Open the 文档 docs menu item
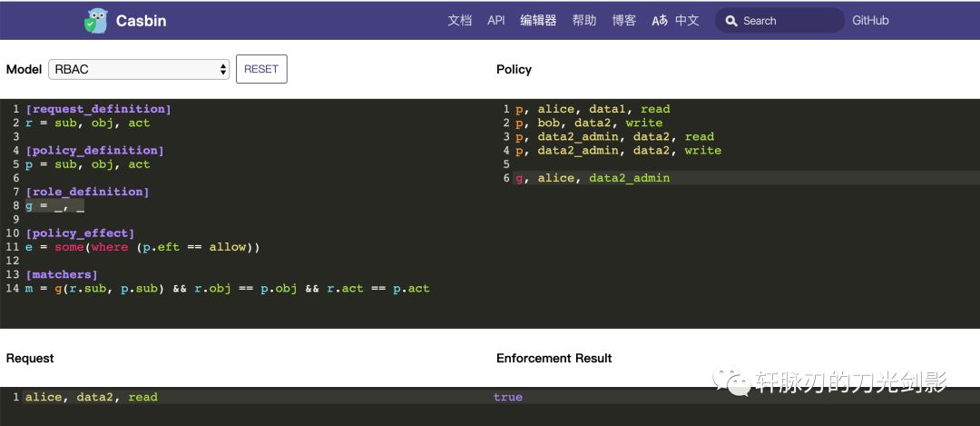This screenshot has height=426, width=980. [x=460, y=21]
